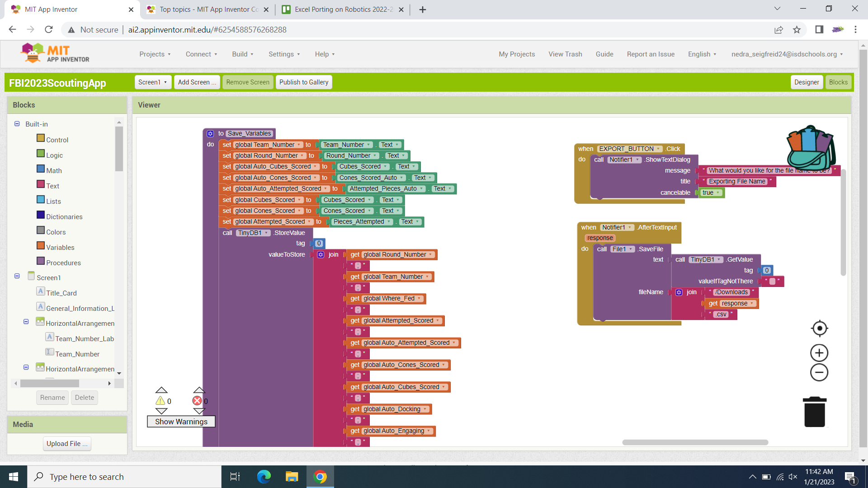The image size is (868, 488).
Task: Collapse the Screen1 component tree
Action: pos(17,276)
